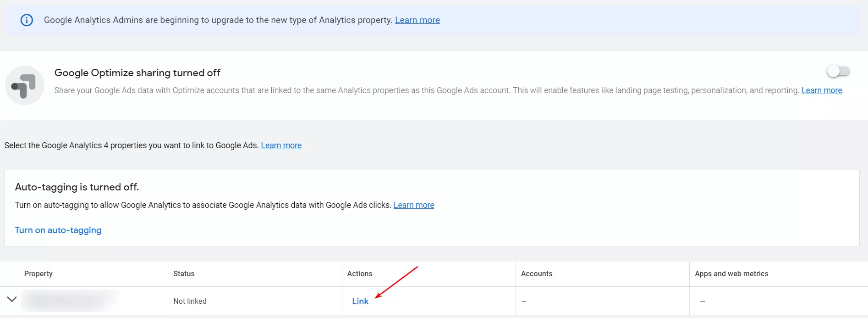Click the Not linked status cell
This screenshot has width=868, height=318.
pos(190,301)
